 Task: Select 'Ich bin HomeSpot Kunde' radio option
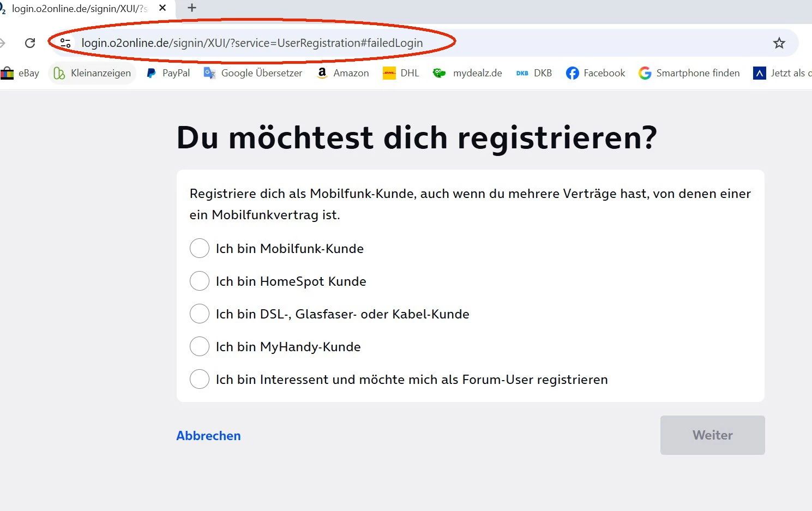tap(200, 281)
